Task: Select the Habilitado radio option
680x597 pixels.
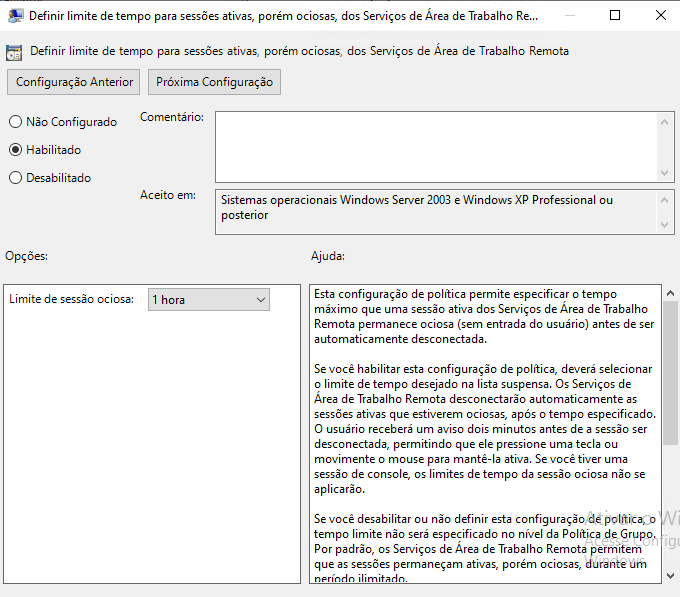Action: click(x=15, y=150)
